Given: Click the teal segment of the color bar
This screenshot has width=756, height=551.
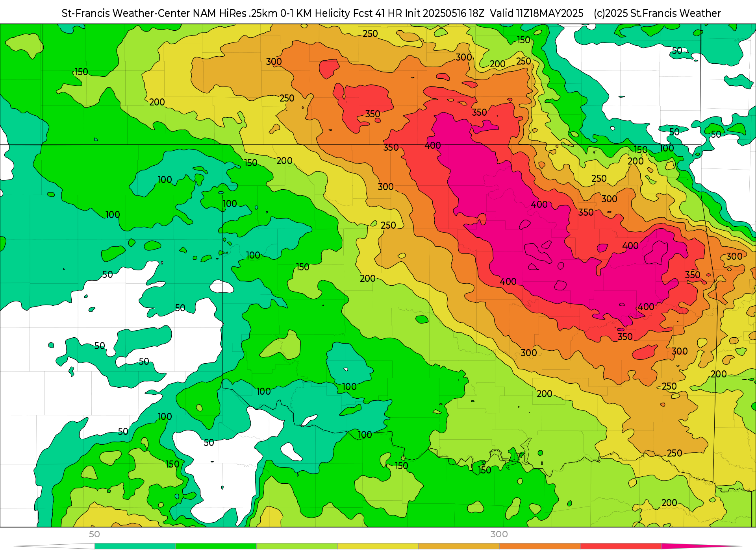Looking at the screenshot, I should [x=135, y=546].
